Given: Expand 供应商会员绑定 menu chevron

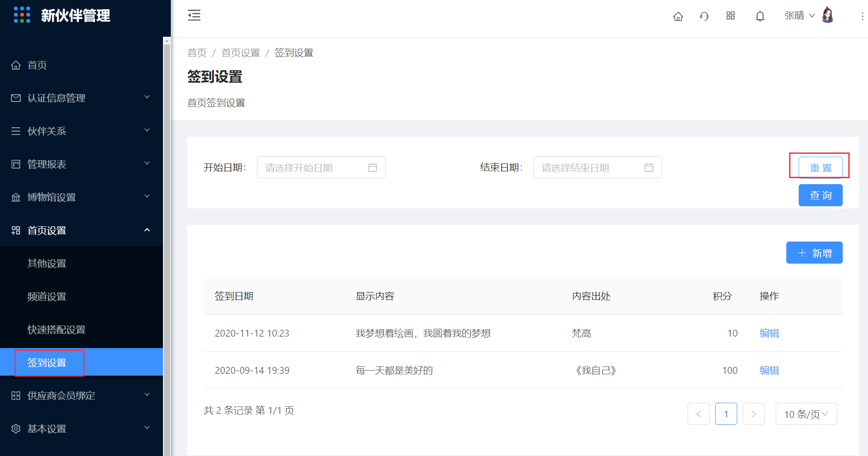Looking at the screenshot, I should tap(147, 394).
